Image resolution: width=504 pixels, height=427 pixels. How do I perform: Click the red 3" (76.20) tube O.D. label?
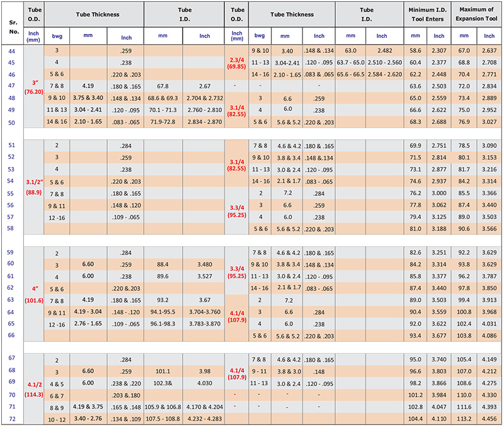pos(34,88)
